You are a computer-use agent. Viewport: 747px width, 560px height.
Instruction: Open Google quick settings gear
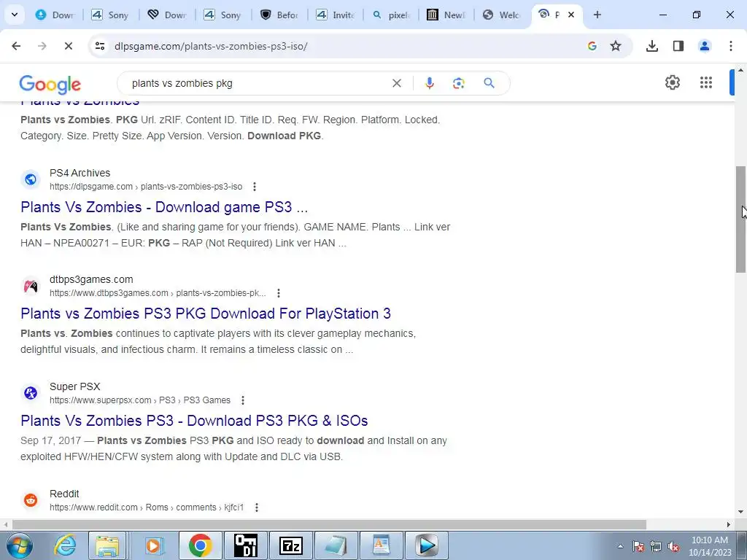(672, 83)
